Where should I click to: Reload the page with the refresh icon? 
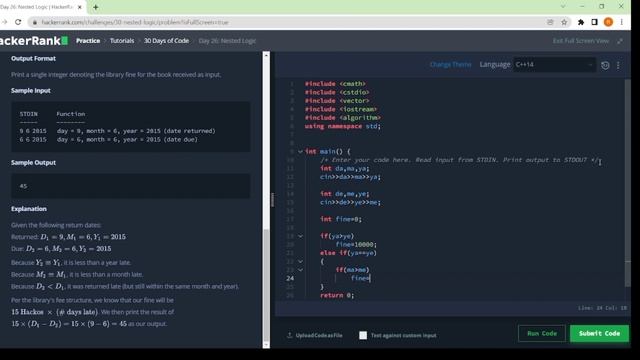pyautogui.click(x=18, y=22)
